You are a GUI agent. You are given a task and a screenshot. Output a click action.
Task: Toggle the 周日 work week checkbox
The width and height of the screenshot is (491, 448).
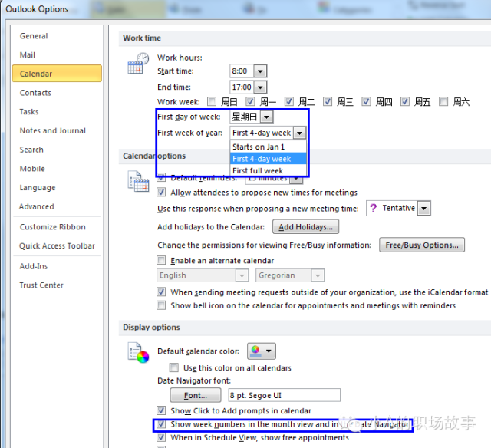pos(212,101)
